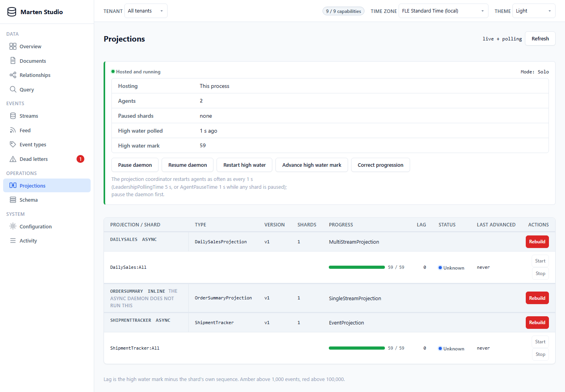Click the Configuration gear icon

pyautogui.click(x=13, y=226)
